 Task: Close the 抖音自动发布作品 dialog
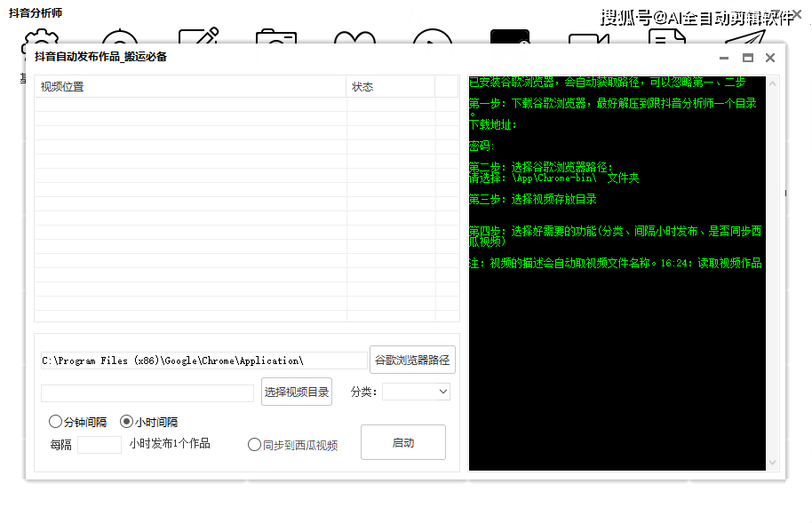(770, 58)
